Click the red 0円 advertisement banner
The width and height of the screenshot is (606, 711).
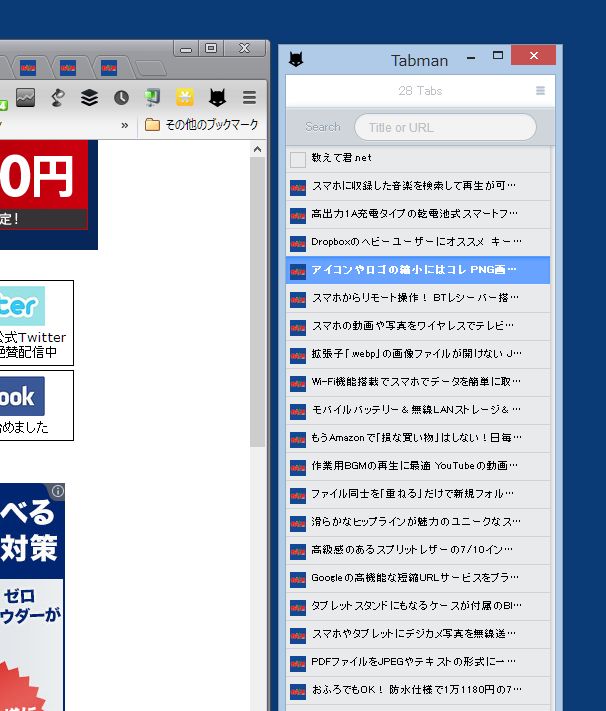pos(49,195)
